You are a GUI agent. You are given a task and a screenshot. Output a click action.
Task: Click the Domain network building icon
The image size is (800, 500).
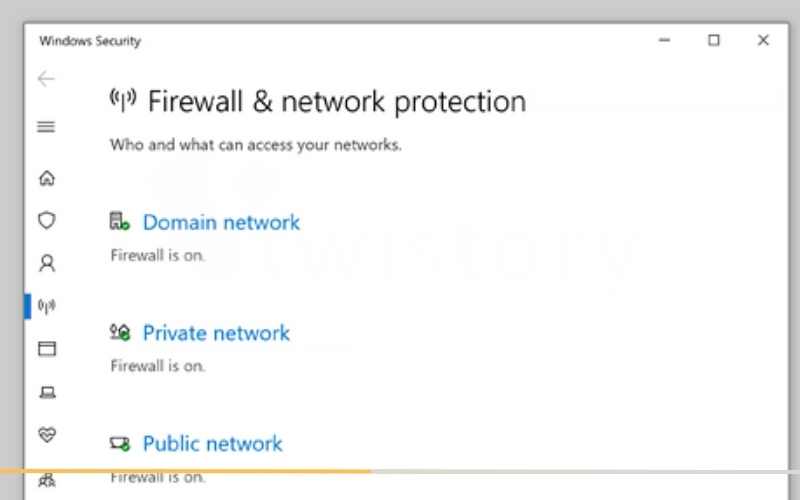(119, 221)
